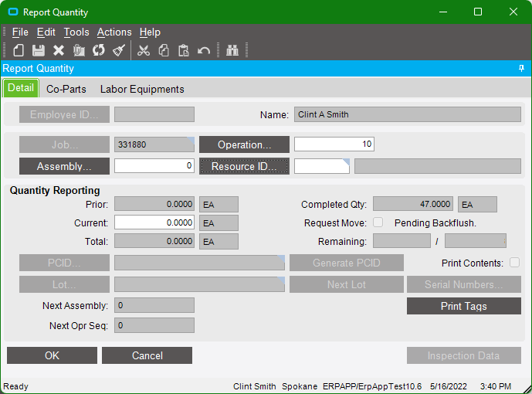Click the Inspection Data button

coord(464,355)
